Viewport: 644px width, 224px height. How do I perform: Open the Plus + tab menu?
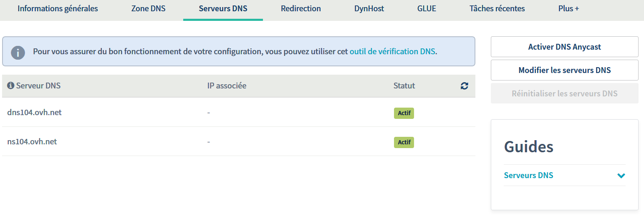pos(568,8)
